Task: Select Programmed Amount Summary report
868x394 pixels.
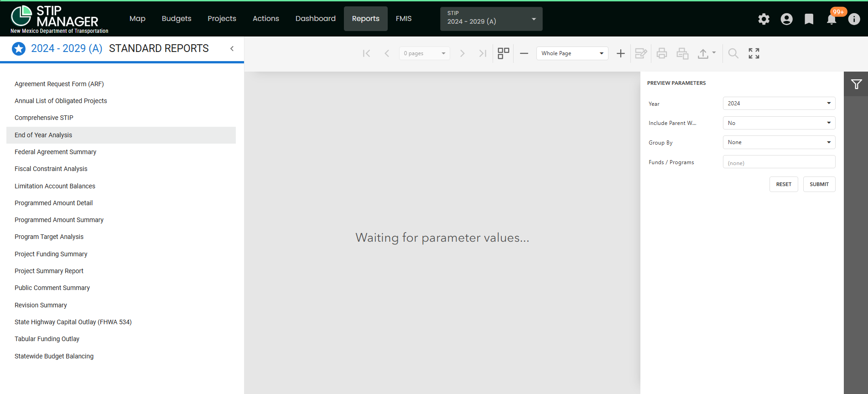Action: click(121, 220)
